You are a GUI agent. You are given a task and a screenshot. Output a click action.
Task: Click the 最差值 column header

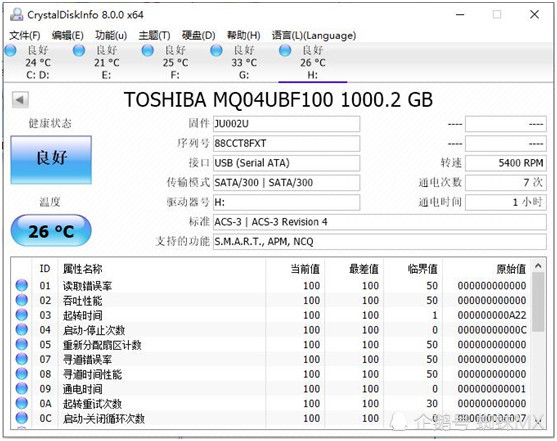[354, 269]
